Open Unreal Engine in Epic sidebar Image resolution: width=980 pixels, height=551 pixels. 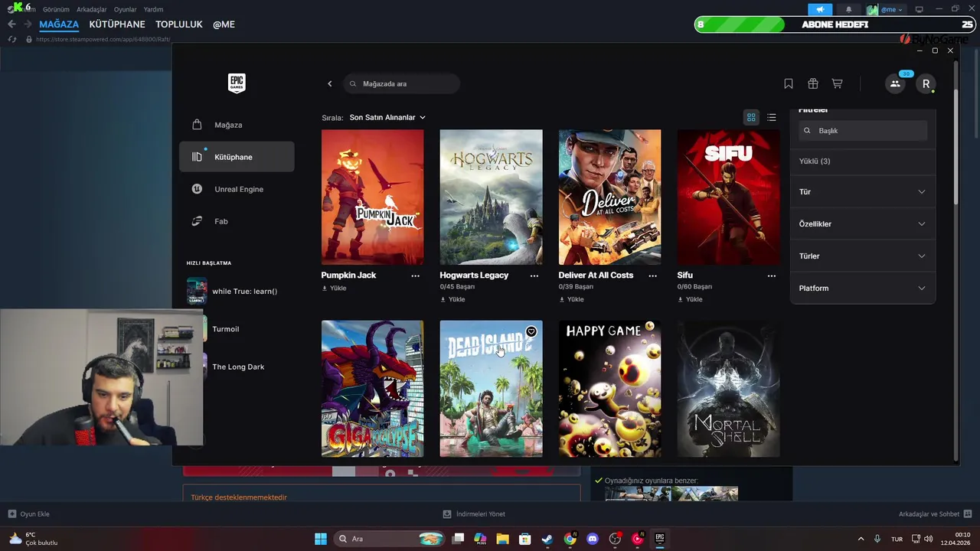(x=237, y=189)
